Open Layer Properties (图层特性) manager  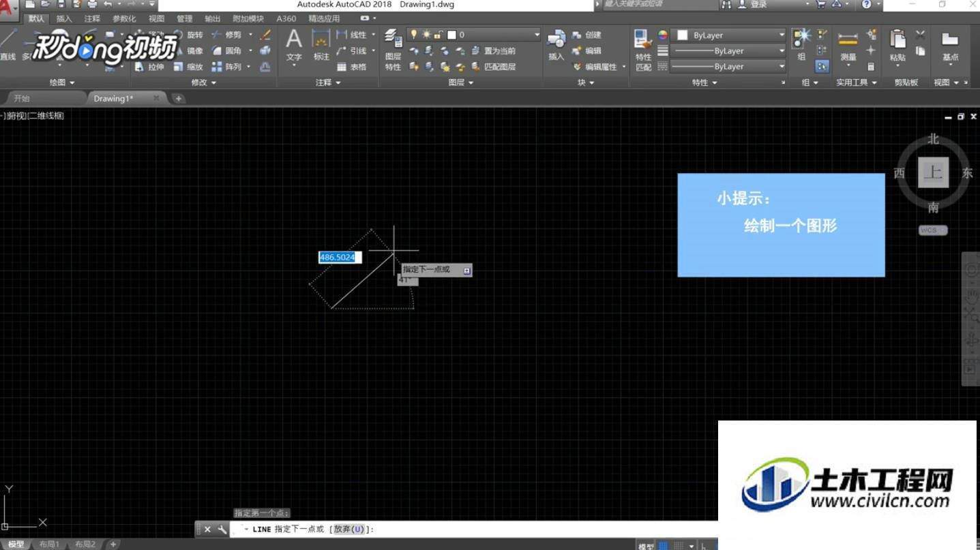coord(393,50)
